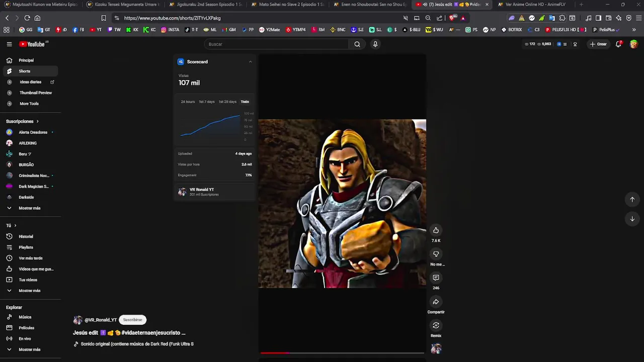The height and width of the screenshot is (362, 644).
Task: Click the Suscribirse button
Action: tap(132, 320)
